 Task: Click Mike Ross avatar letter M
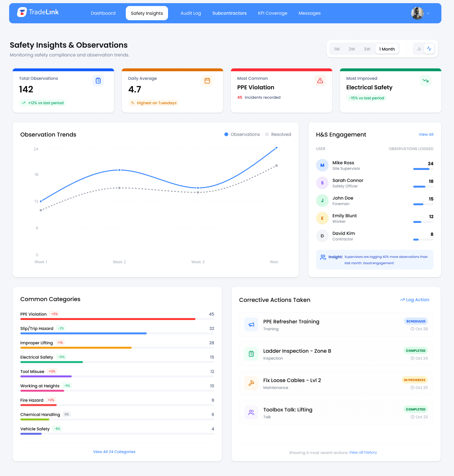[x=322, y=165]
